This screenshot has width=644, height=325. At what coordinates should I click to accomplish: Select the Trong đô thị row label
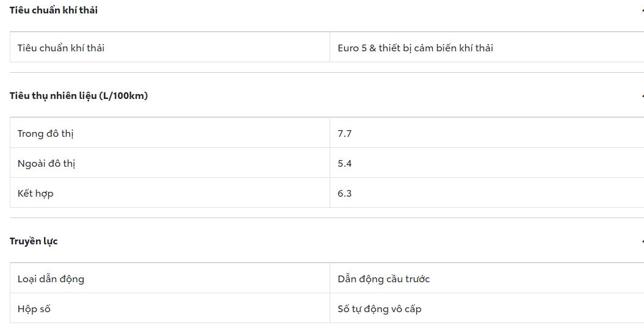pos(46,133)
